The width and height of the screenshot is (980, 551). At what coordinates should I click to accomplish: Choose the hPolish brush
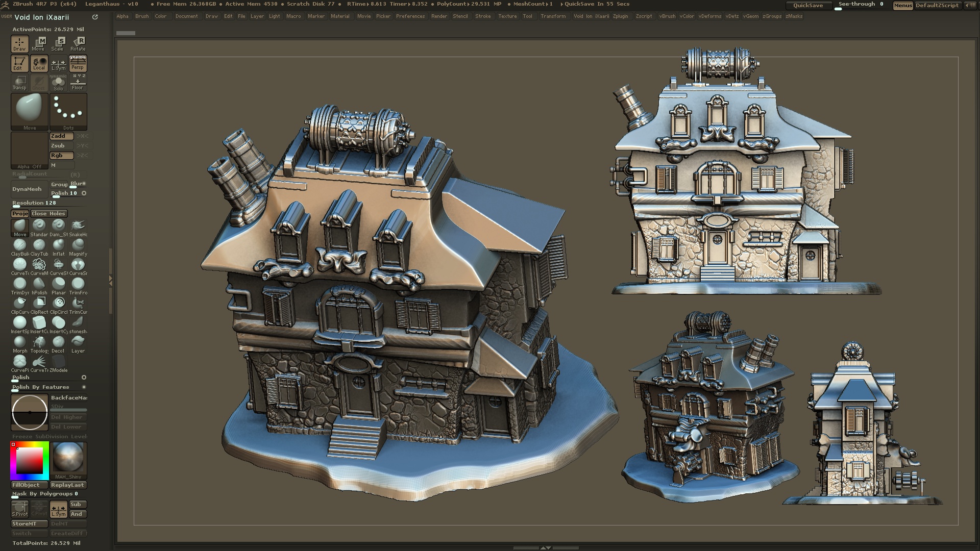39,284
